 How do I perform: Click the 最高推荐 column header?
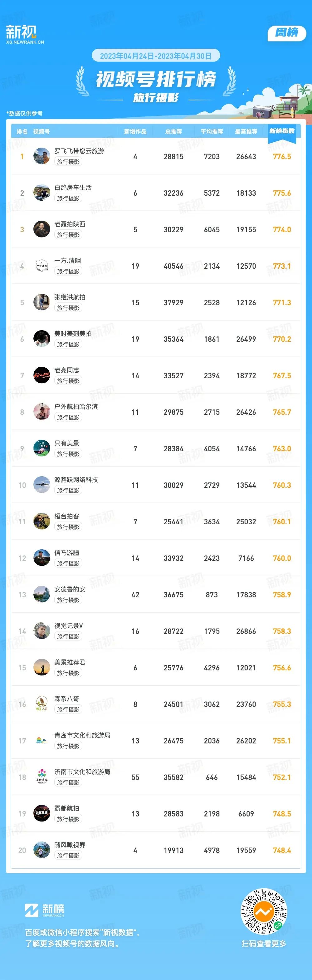click(x=246, y=132)
